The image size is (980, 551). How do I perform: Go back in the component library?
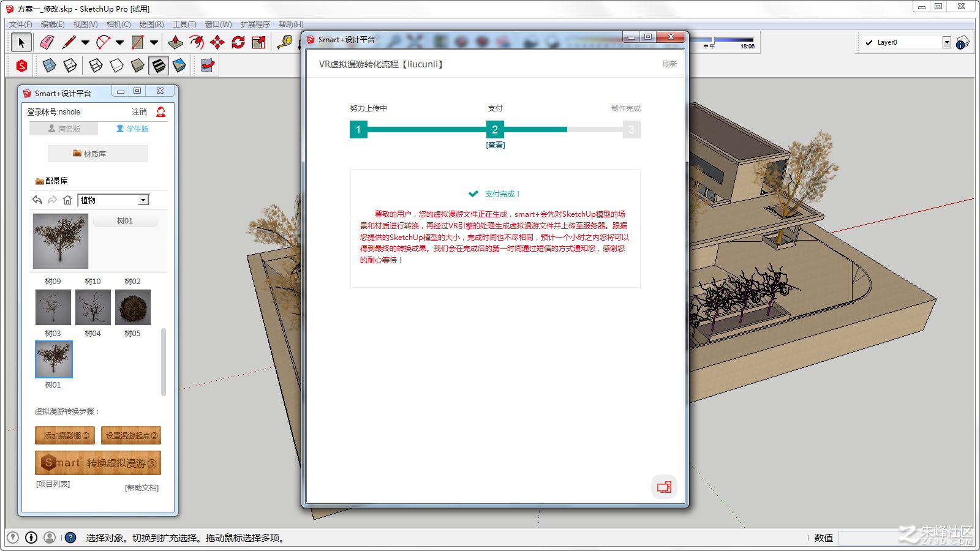tap(37, 200)
